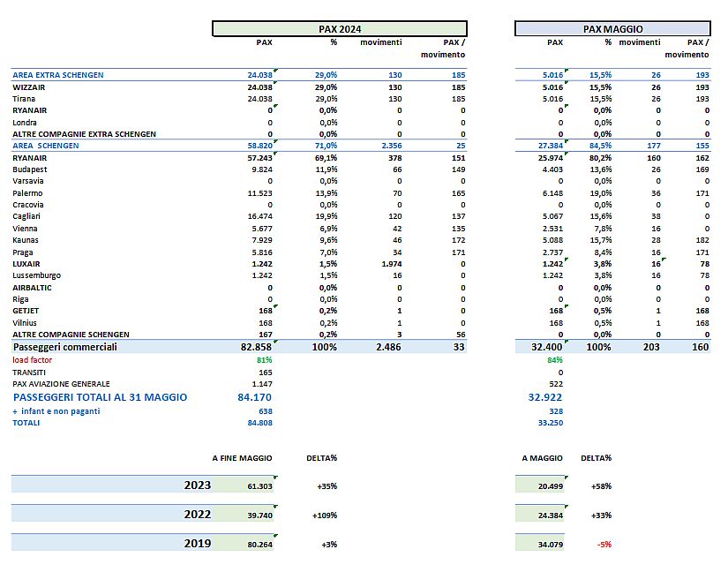Image resolution: width=728 pixels, height=572 pixels.
Task: Select the PAX 2024 header cell
Action: click(x=340, y=29)
